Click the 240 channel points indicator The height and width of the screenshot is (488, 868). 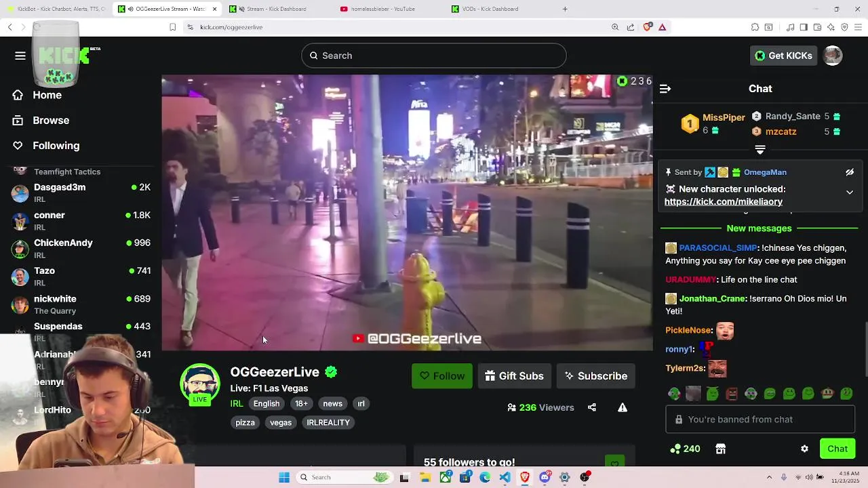point(685,449)
